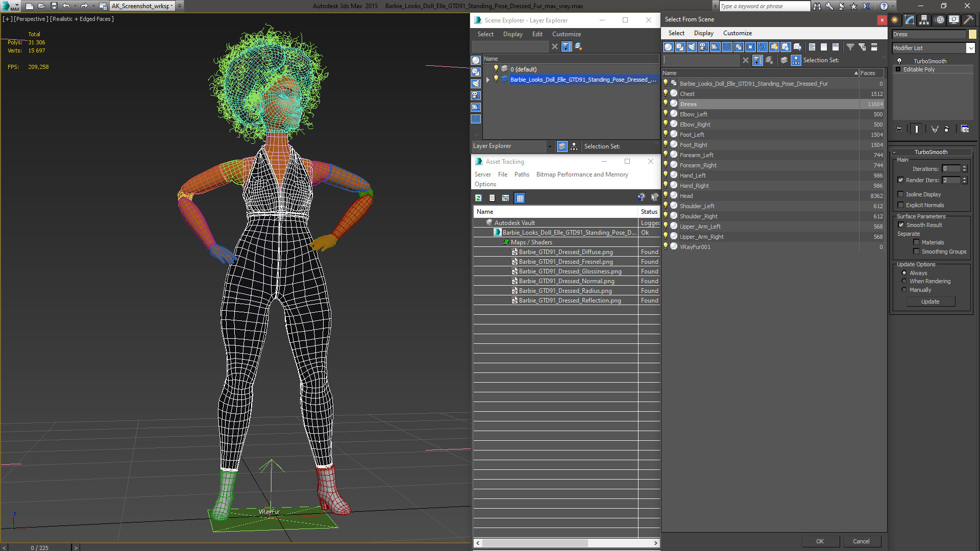
Task: Open Bitmap Performance and Memory menu
Action: (582, 174)
